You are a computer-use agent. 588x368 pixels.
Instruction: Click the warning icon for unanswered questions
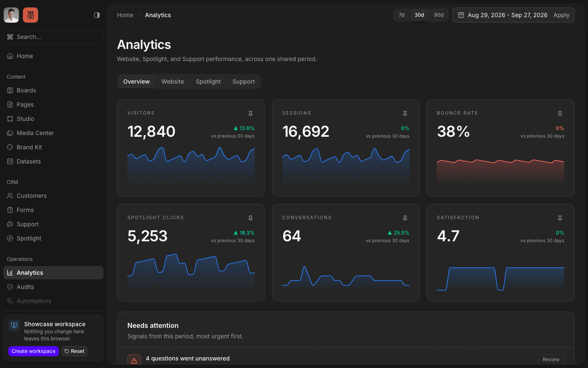point(134,360)
